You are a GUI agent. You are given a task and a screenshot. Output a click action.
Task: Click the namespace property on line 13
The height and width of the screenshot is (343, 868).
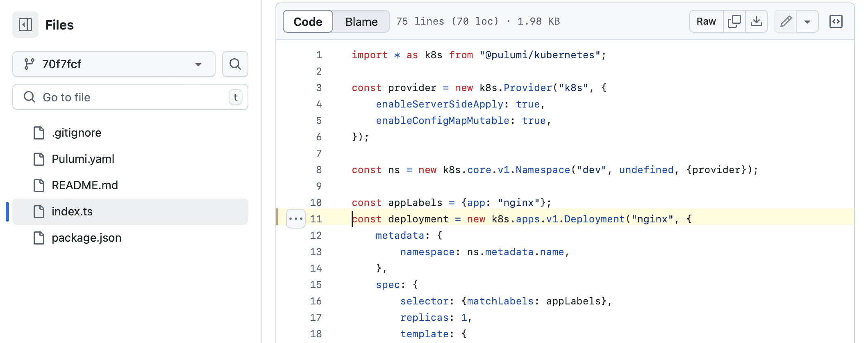[x=427, y=252]
